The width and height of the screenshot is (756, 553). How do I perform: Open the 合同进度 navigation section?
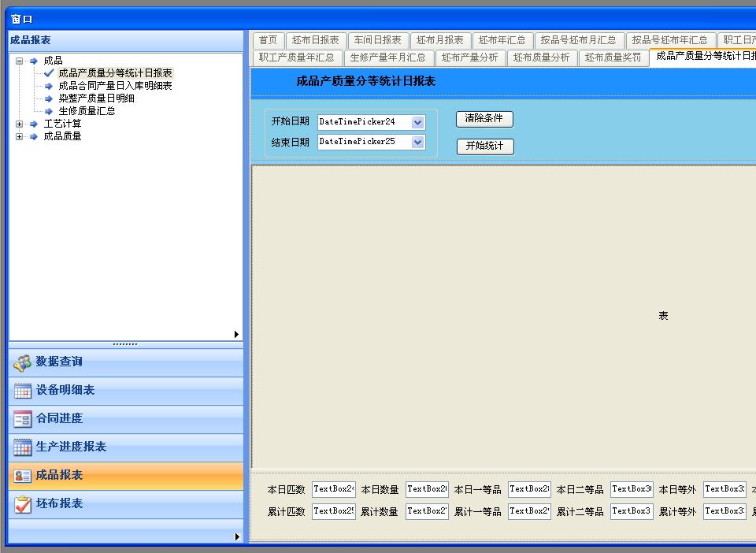[x=126, y=419]
